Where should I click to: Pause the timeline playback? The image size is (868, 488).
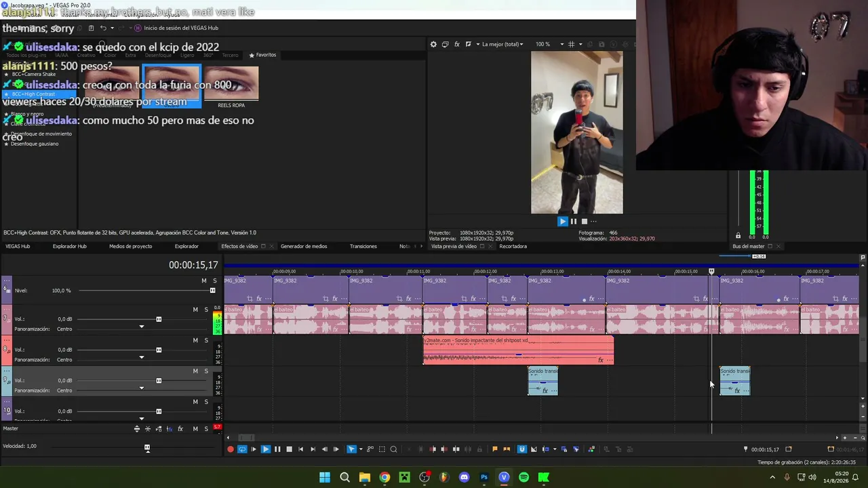point(277,449)
